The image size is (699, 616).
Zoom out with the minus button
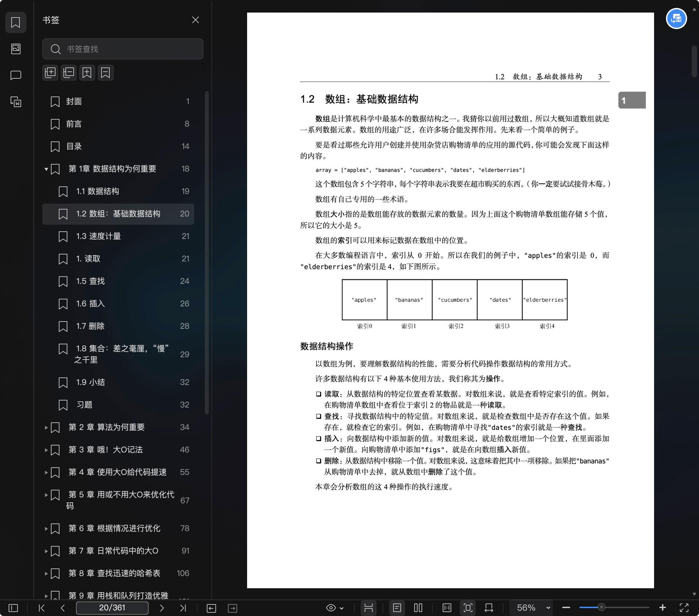click(x=566, y=608)
